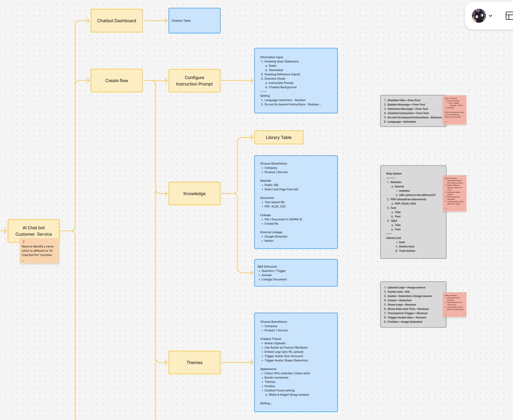Click struck-through 'PDF (should be document)' line
The image size is (513, 420).
click(x=408, y=199)
